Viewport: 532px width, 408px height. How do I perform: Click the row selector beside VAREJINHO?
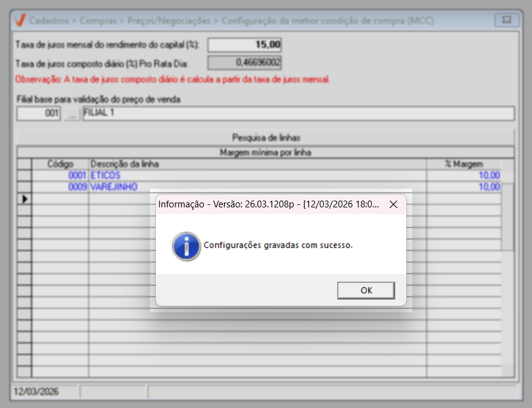[25, 187]
